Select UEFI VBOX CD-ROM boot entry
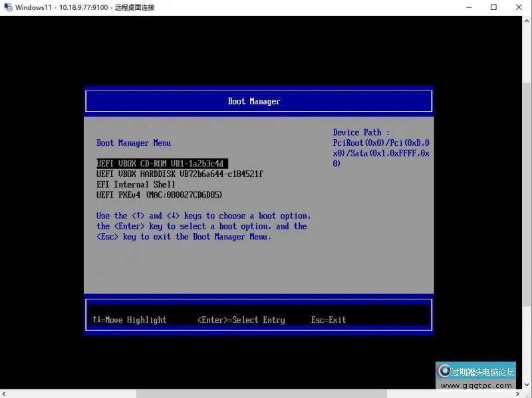 click(162, 163)
